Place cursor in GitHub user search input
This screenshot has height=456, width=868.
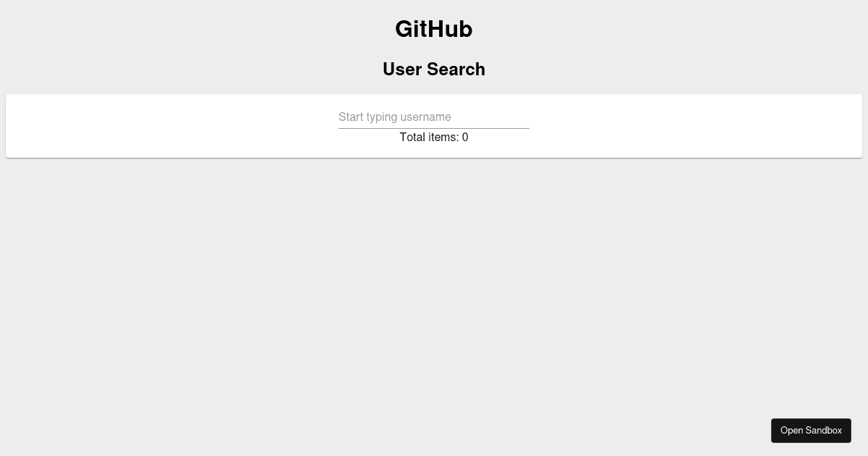tap(434, 117)
